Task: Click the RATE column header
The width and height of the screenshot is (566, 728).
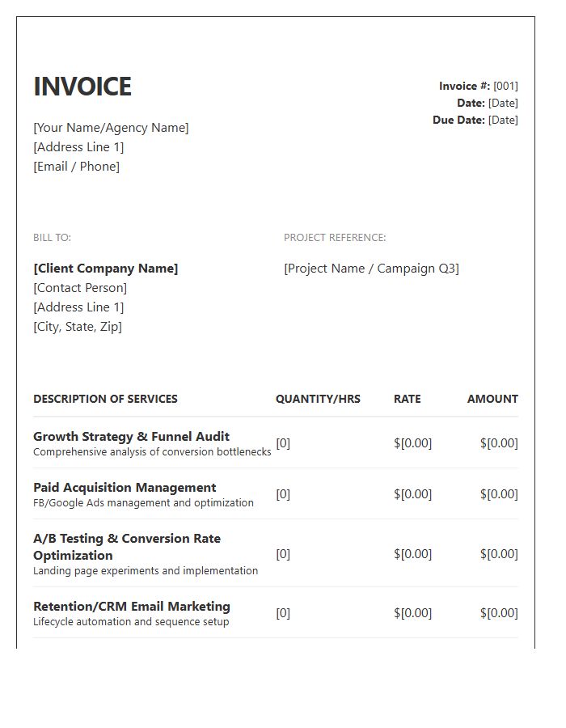Action: coord(408,399)
